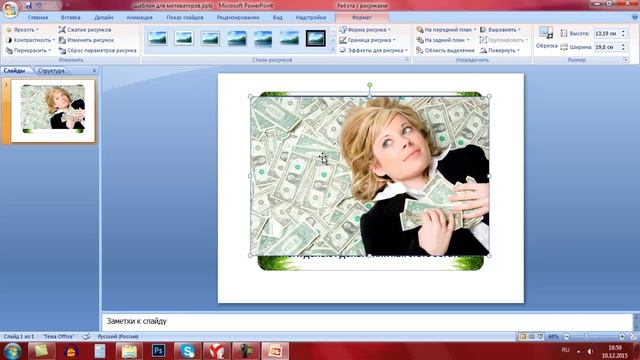
Task: Switch to the Анимация ribbon tab
Action: [x=139, y=18]
